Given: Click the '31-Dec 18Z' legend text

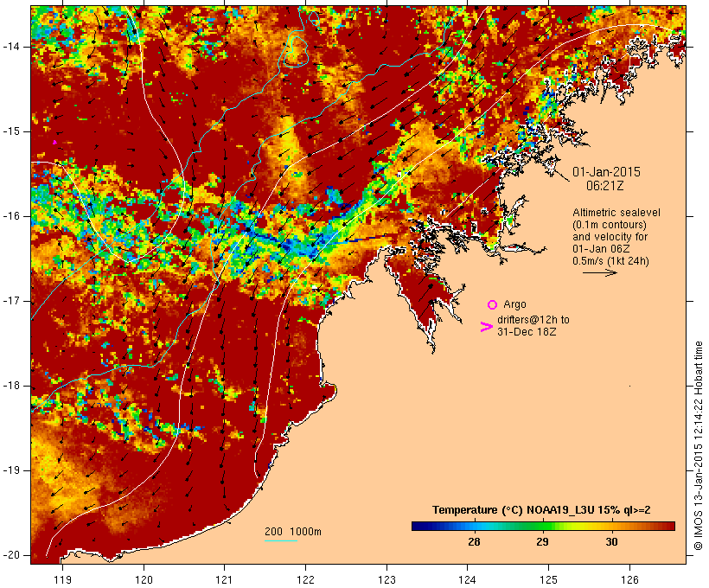Looking at the screenshot, I should pyautogui.click(x=527, y=331).
